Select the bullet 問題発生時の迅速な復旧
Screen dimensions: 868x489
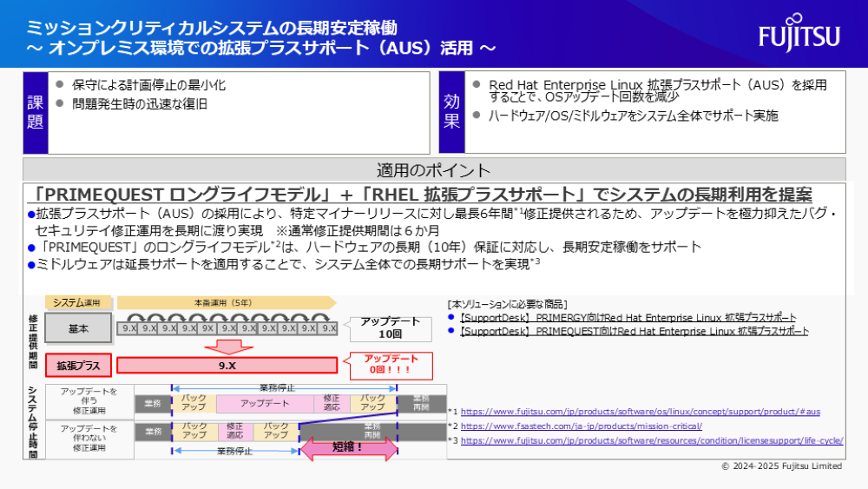tap(140, 104)
